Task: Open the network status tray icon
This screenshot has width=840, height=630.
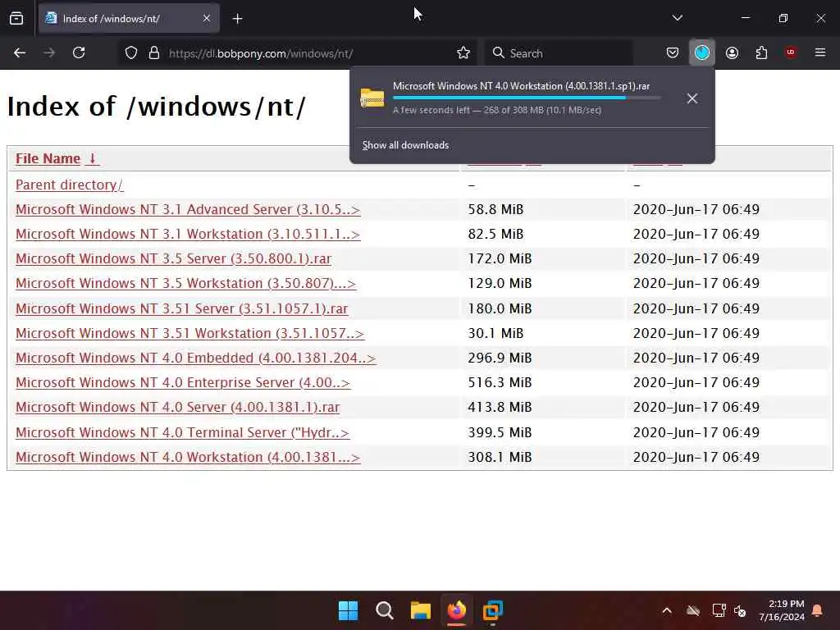Action: point(719,610)
